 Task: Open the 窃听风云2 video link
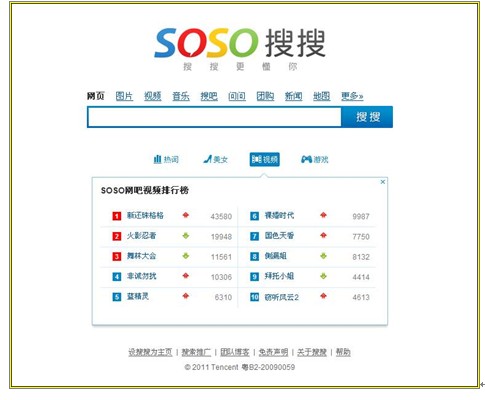coord(282,297)
